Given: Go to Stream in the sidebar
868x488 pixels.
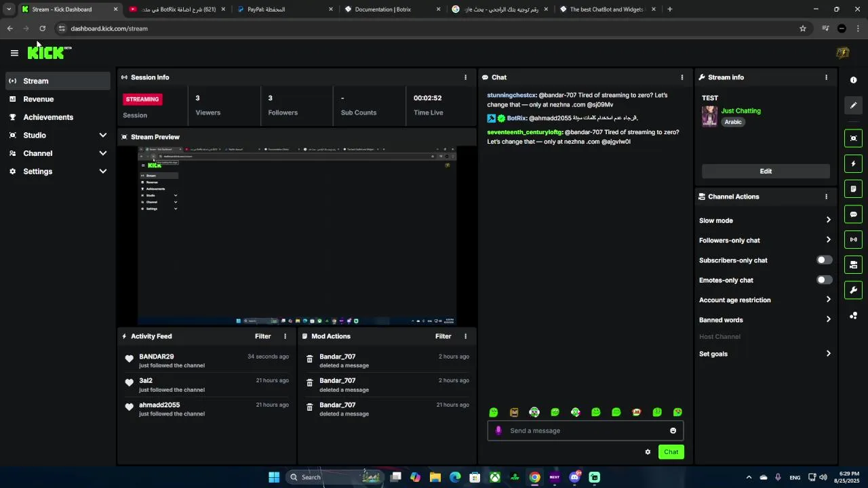Looking at the screenshot, I should click(58, 81).
